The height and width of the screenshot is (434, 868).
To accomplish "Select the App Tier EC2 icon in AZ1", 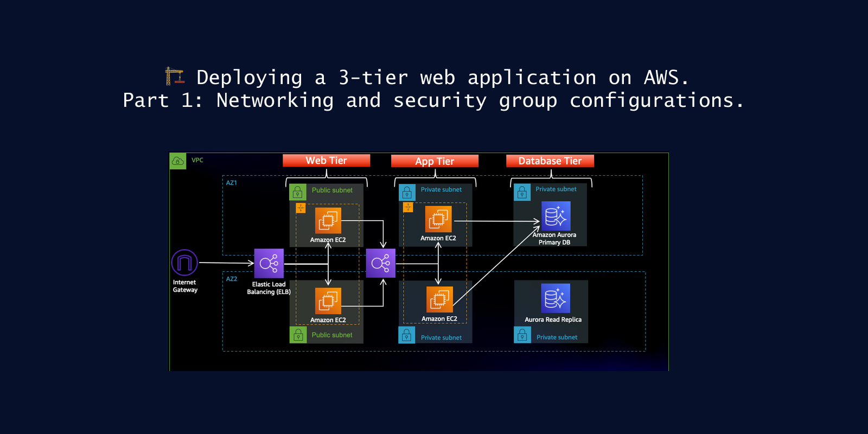I will click(438, 219).
